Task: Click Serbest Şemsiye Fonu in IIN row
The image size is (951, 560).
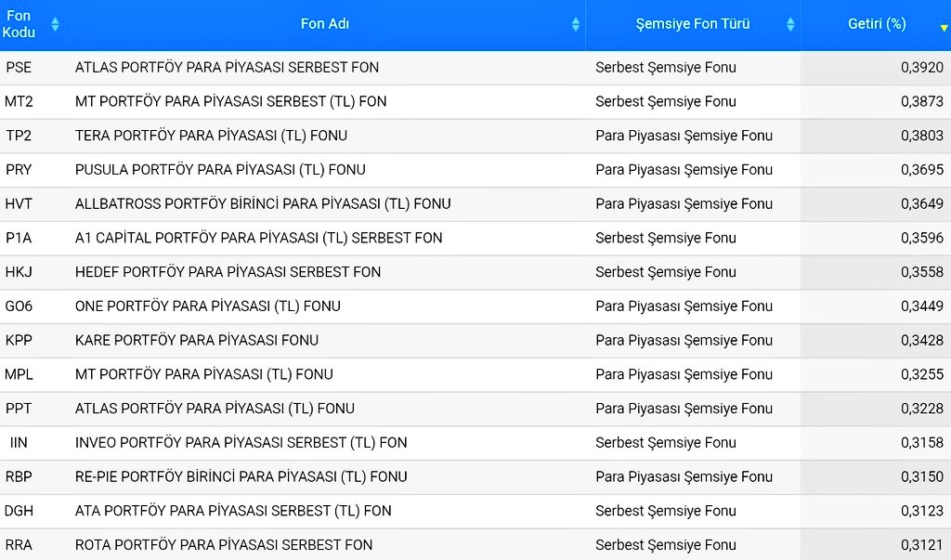Action: point(665,442)
